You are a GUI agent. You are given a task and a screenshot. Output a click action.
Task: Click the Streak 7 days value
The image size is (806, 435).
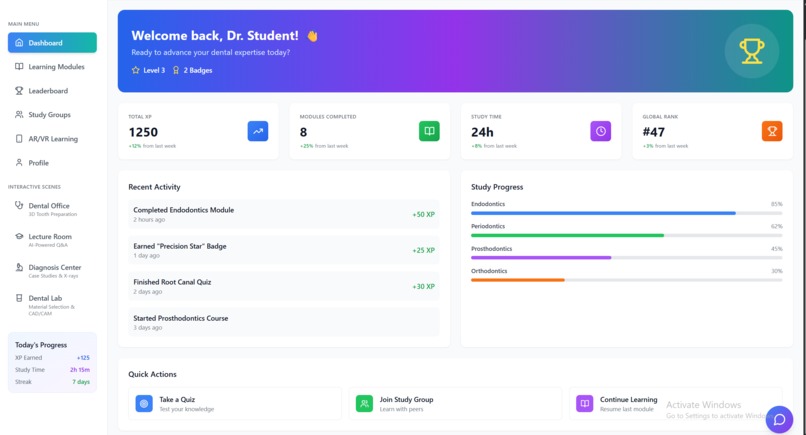point(81,382)
